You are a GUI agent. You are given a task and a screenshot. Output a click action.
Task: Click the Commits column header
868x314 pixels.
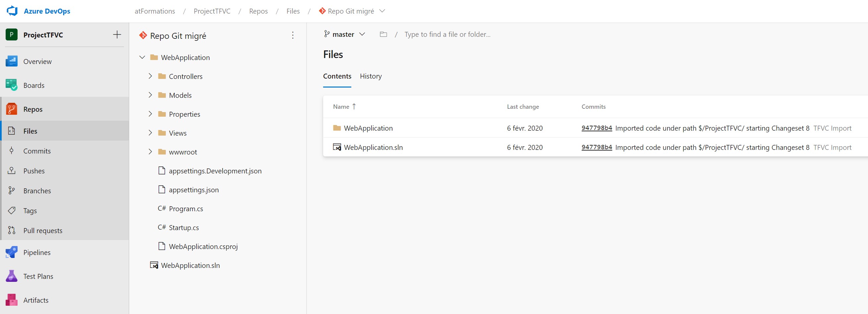tap(593, 106)
